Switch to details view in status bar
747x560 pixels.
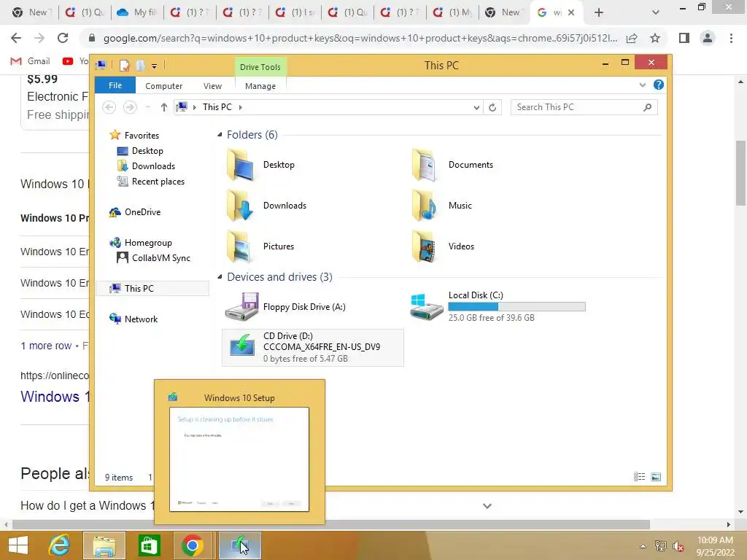coord(639,477)
